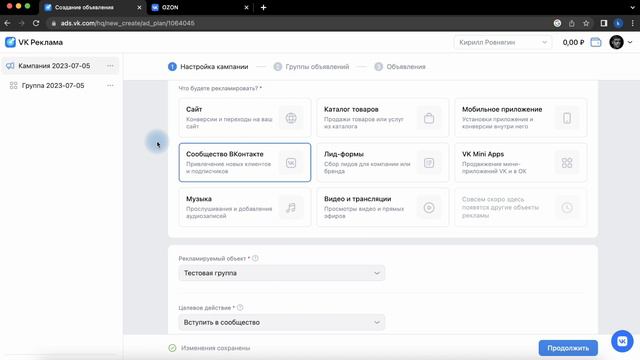Image resolution: width=640 pixels, height=360 pixels.
Task: Open options menu for Кампания 2023-07-05
Action: pyautogui.click(x=110, y=66)
